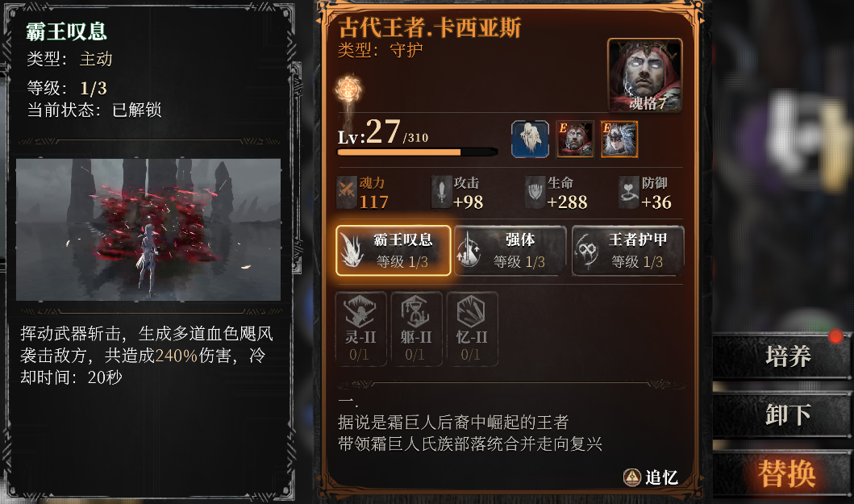
Task: Click the orange flame orb icon
Action: [x=348, y=88]
